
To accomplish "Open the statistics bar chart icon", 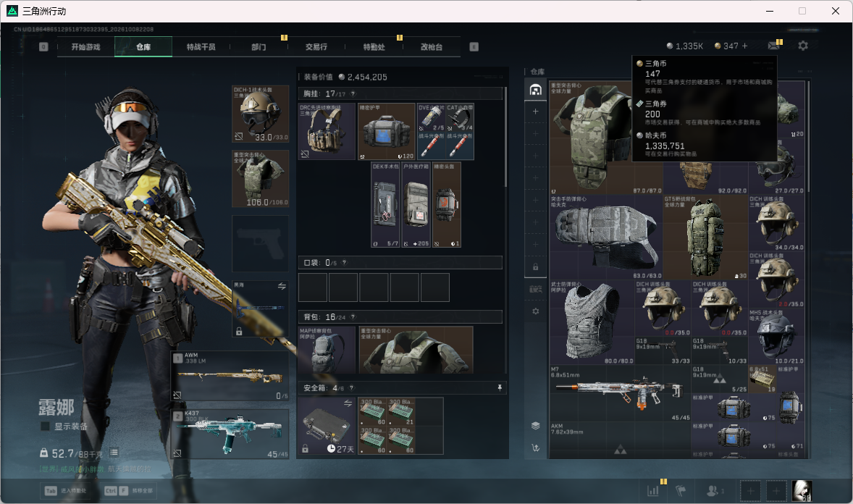I will point(653,490).
